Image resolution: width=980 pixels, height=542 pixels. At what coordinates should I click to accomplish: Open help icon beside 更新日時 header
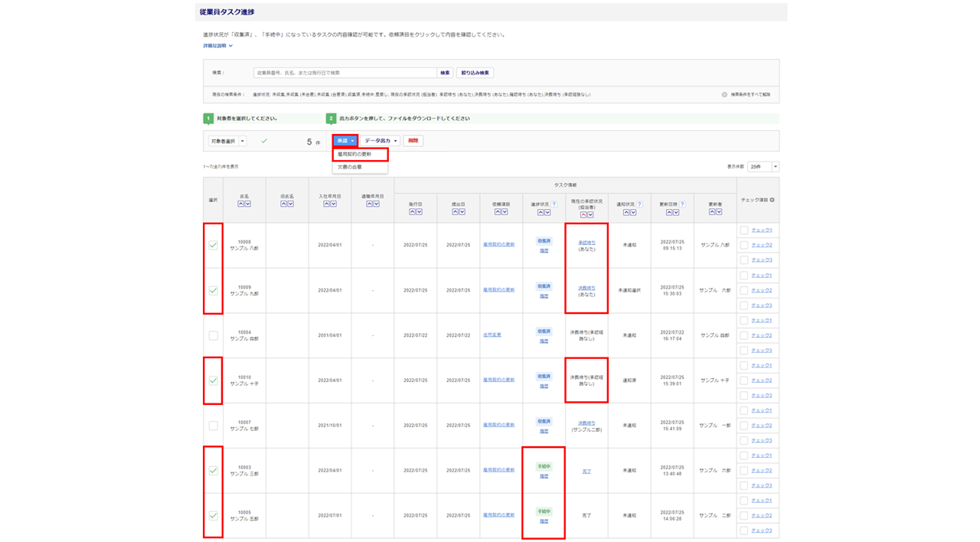[x=683, y=204]
